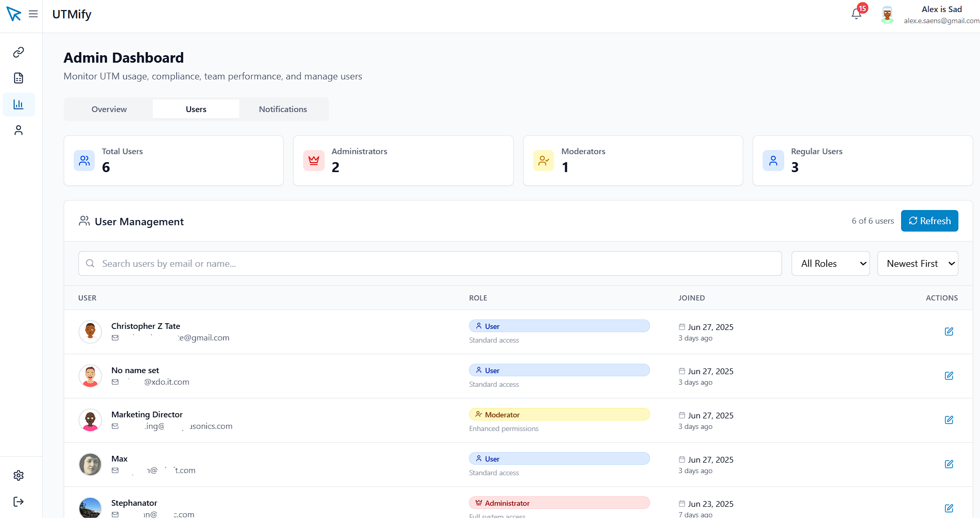Click the Stephanator name text
Screen dimensions: 980x520
[134, 503]
